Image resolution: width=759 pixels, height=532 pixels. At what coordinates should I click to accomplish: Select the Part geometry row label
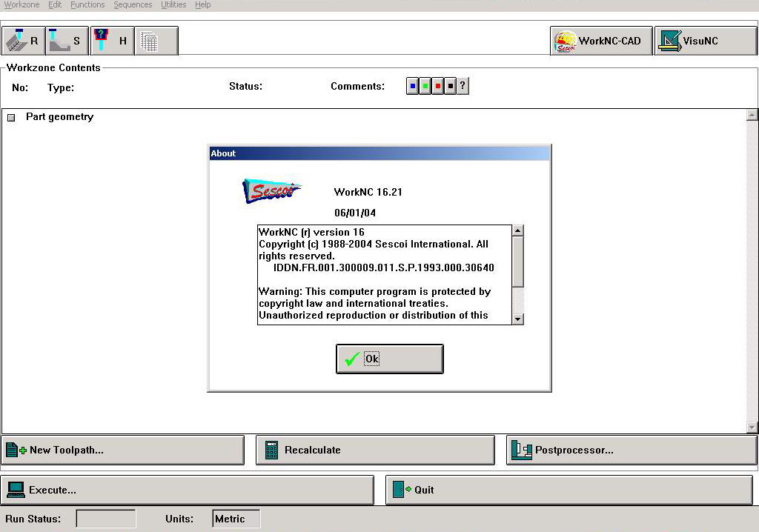point(59,116)
